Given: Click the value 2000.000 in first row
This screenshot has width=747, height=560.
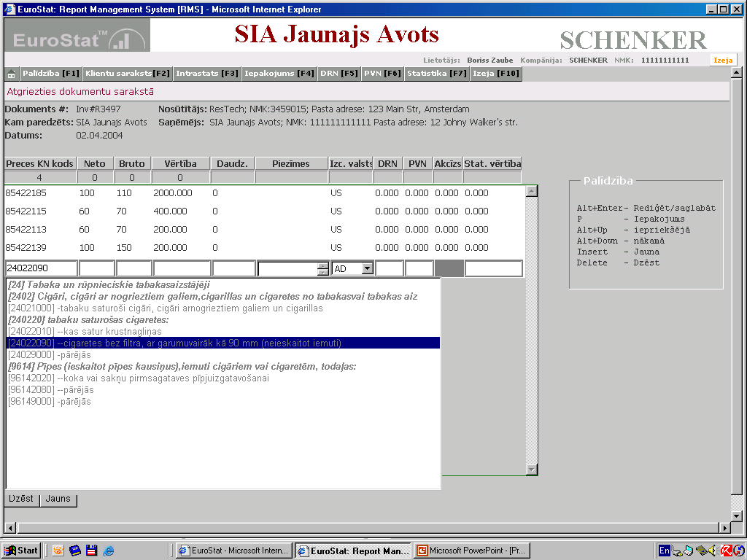Looking at the screenshot, I should [x=173, y=192].
